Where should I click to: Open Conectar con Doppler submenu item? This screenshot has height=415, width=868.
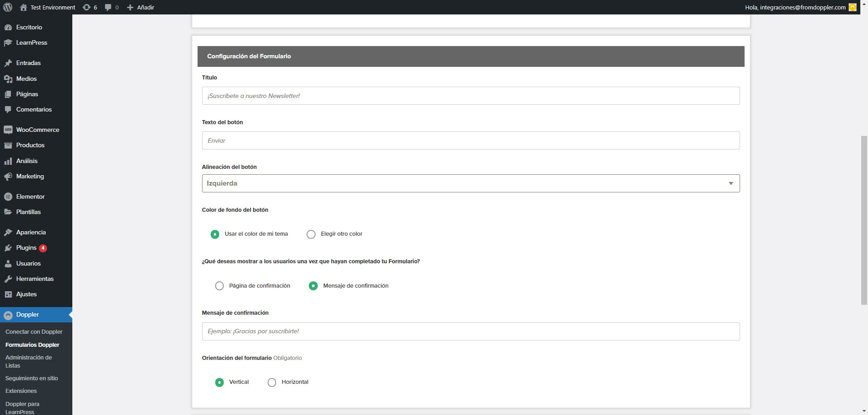[34, 331]
